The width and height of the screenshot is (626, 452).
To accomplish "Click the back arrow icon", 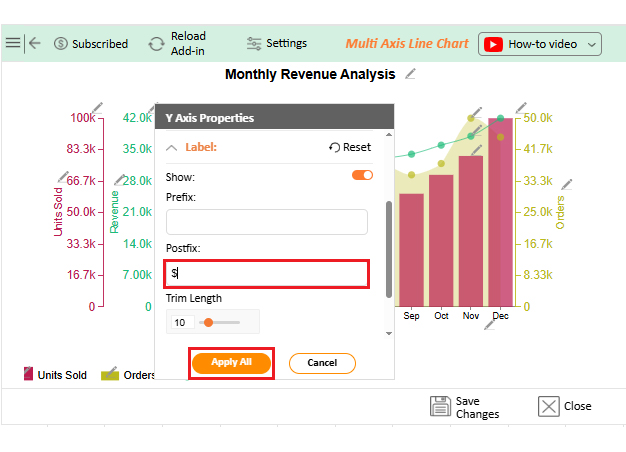I will pyautogui.click(x=35, y=43).
